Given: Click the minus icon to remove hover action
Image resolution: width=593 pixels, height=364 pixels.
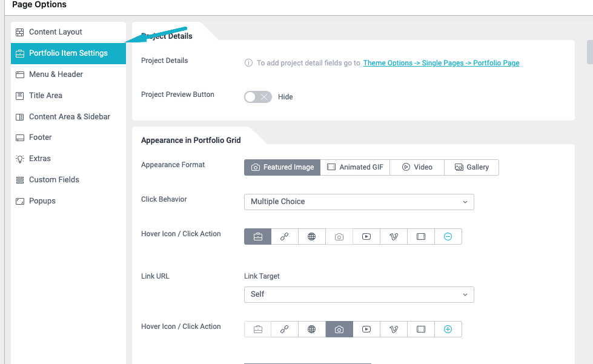Looking at the screenshot, I should (448, 237).
